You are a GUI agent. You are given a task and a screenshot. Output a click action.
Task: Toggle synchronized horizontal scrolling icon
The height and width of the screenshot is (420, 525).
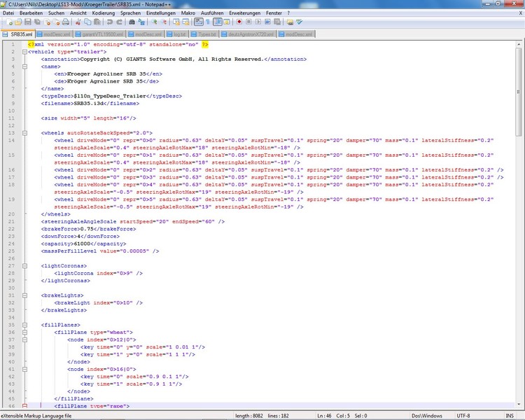point(185,22)
